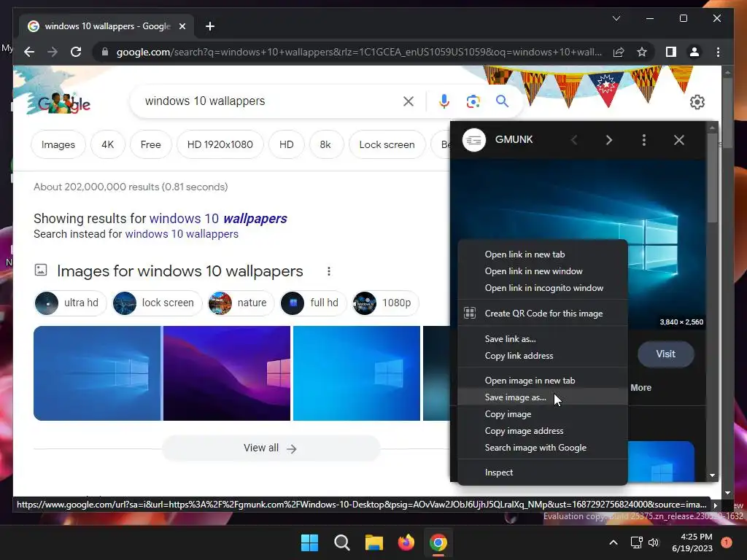Choose Save image as...
The width and height of the screenshot is (747, 560).
(543, 397)
